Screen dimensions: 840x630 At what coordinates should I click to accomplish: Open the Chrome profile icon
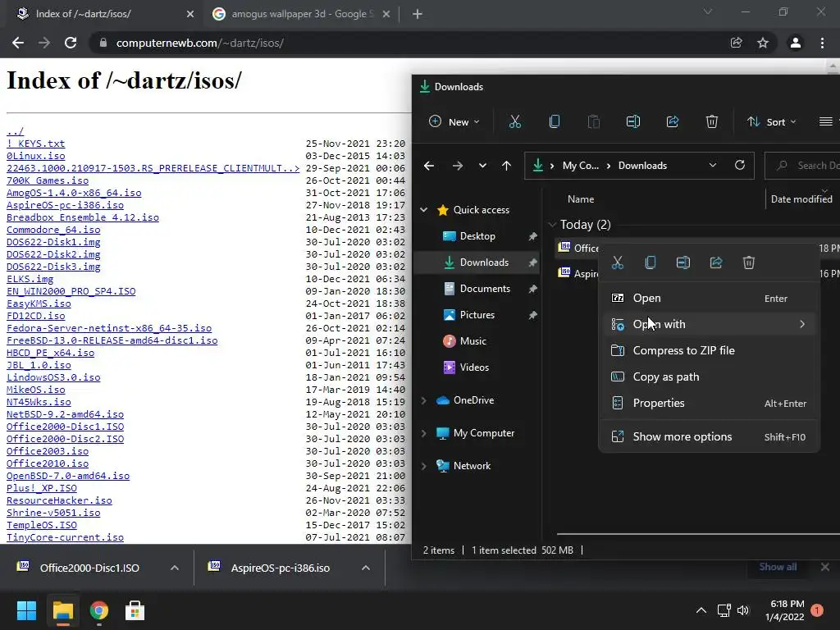click(x=796, y=43)
